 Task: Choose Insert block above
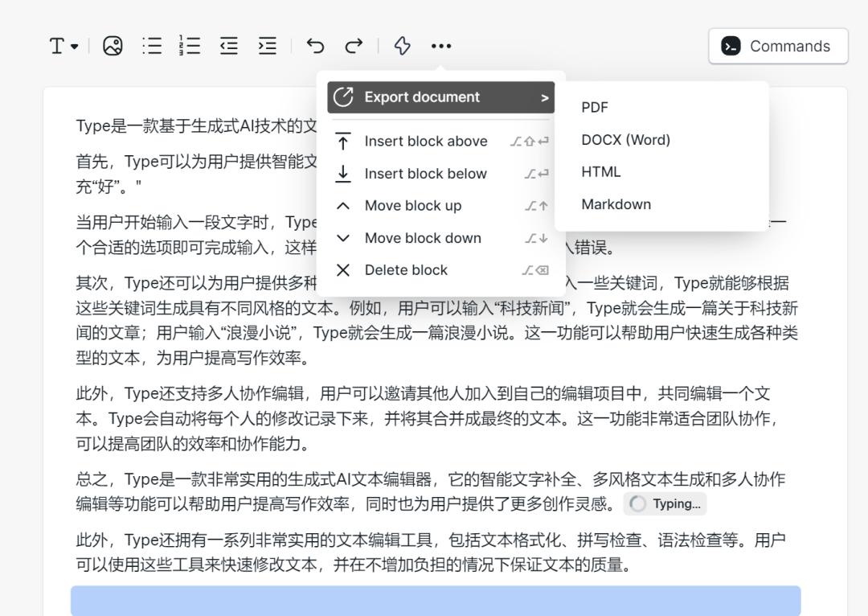pos(426,142)
